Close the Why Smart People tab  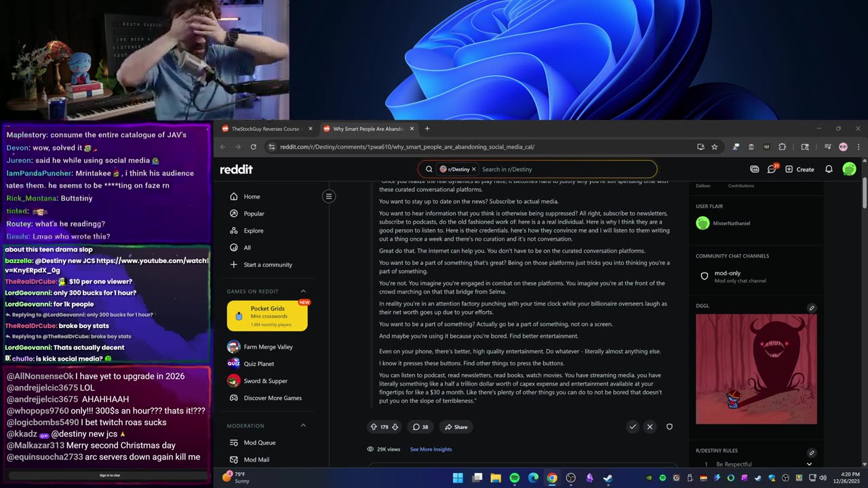click(412, 129)
